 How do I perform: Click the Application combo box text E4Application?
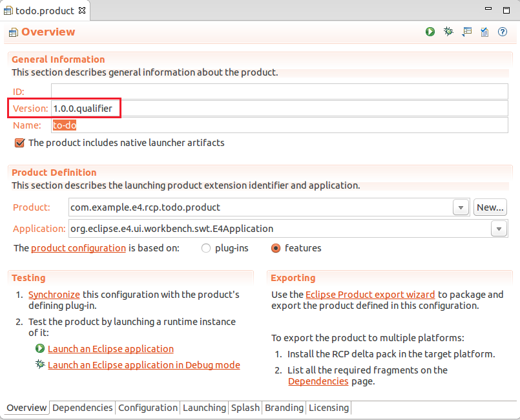[x=171, y=229]
